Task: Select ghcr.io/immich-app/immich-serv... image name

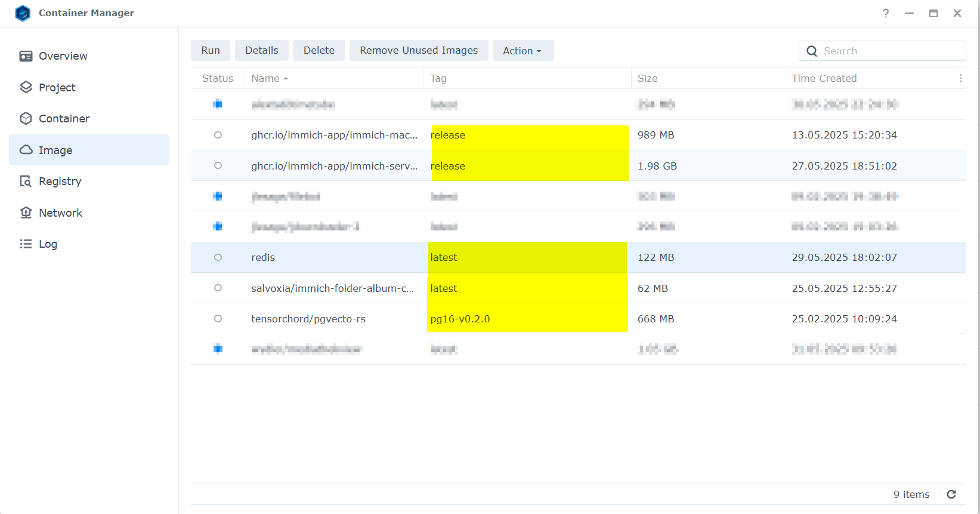Action: 334,166
